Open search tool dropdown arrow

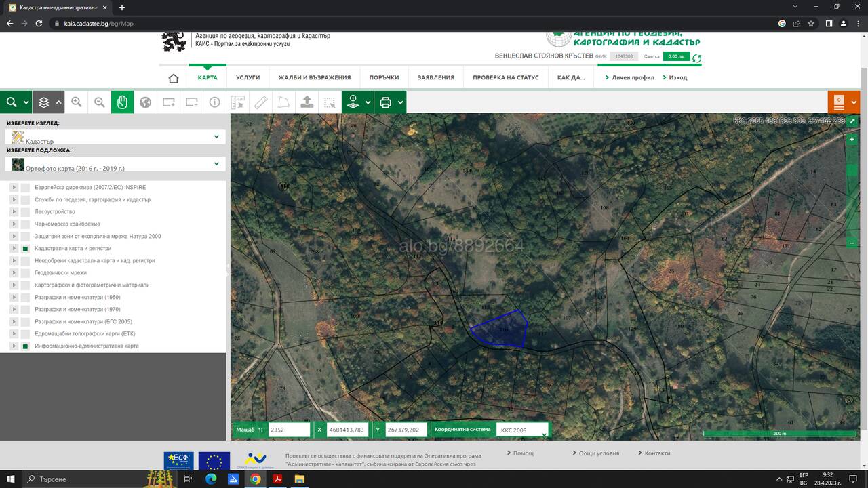coord(26,102)
